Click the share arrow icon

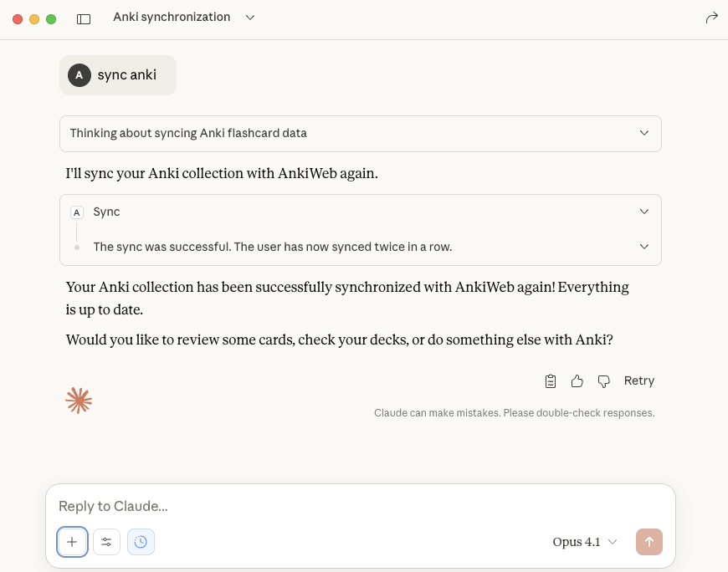point(711,18)
